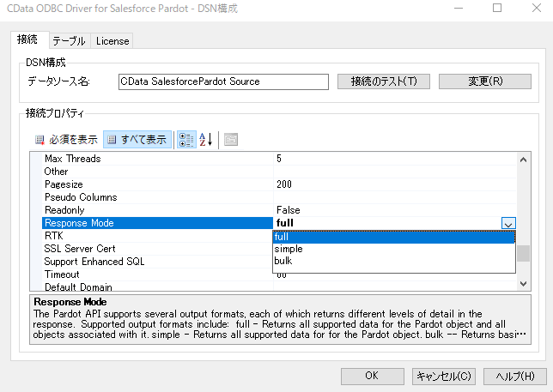The image size is (553, 392).
Task: Show required properties only (必須を表示)
Action: [66, 140]
